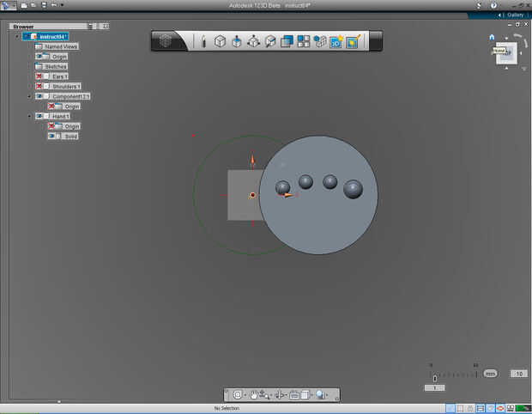Viewport: 532px width, 414px height.
Task: Toggle the stacked-bars icon in status bar
Action: point(481,408)
